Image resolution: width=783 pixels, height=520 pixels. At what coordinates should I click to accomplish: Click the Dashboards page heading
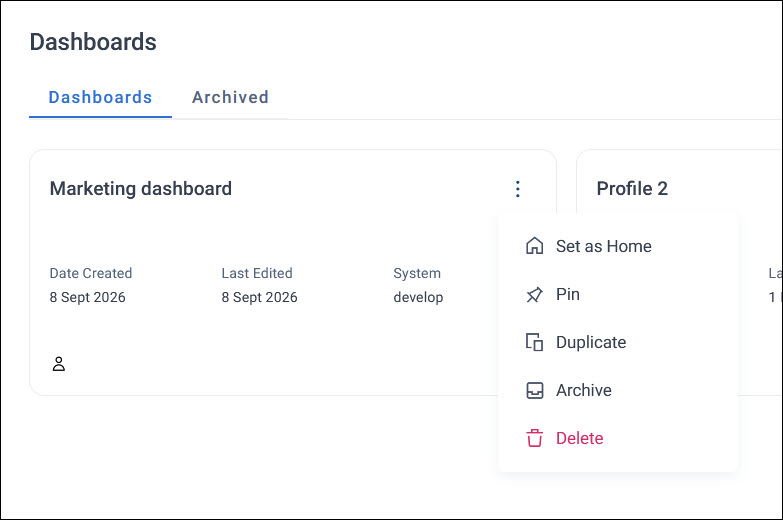click(93, 42)
